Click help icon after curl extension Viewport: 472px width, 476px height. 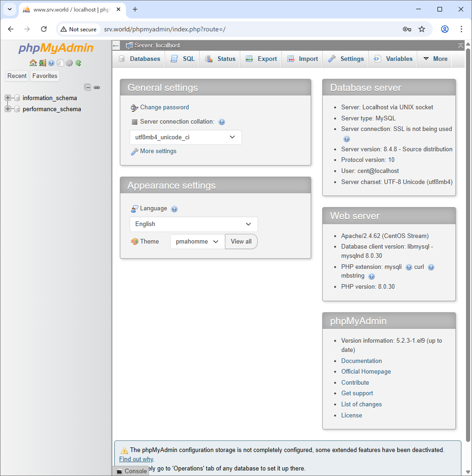[431, 267]
